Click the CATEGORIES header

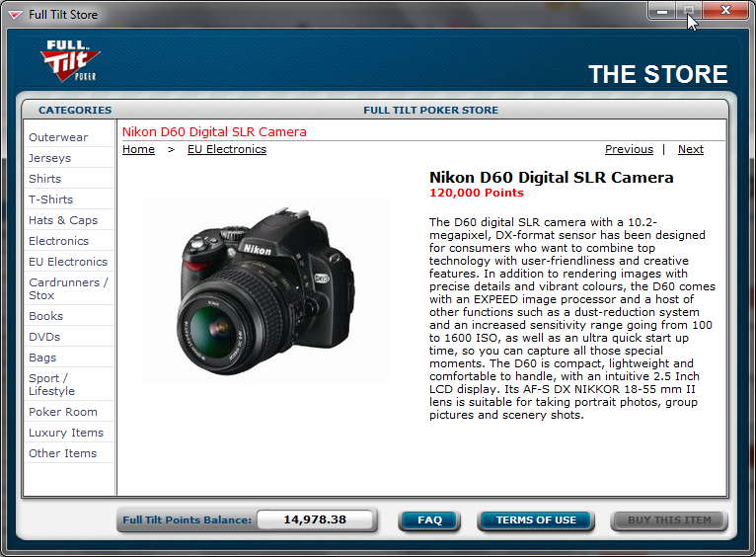[x=75, y=110]
